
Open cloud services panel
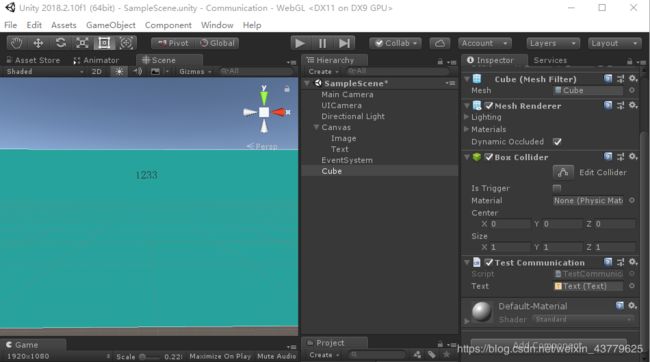[x=440, y=43]
